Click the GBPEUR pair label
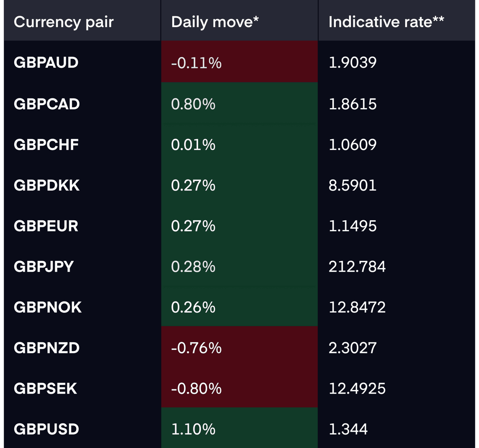Image resolution: width=479 pixels, height=448 pixels. pos(46,226)
